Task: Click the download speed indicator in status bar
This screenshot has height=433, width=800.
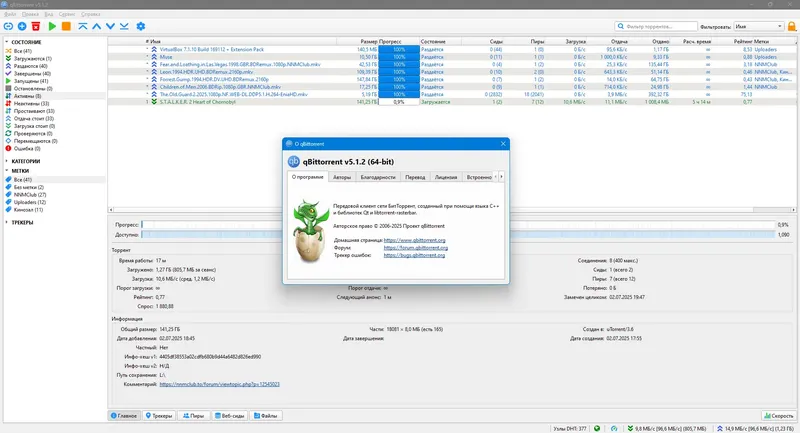Action: coord(667,428)
